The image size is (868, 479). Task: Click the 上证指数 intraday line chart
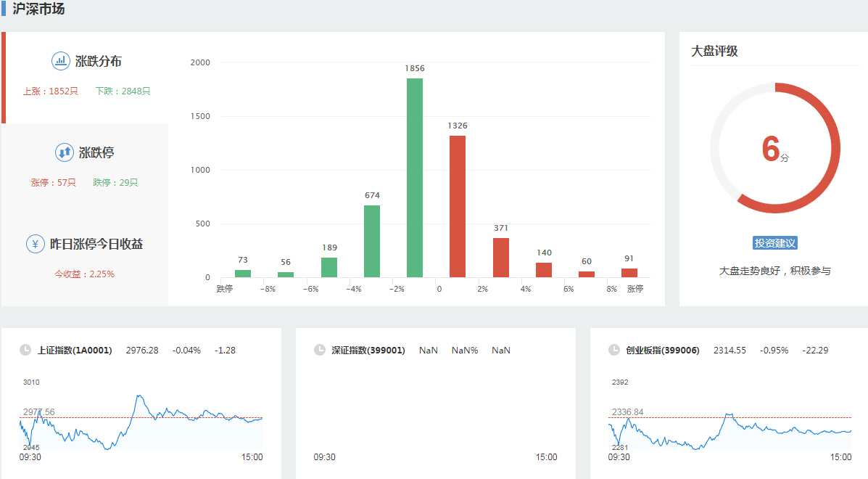pos(141,422)
